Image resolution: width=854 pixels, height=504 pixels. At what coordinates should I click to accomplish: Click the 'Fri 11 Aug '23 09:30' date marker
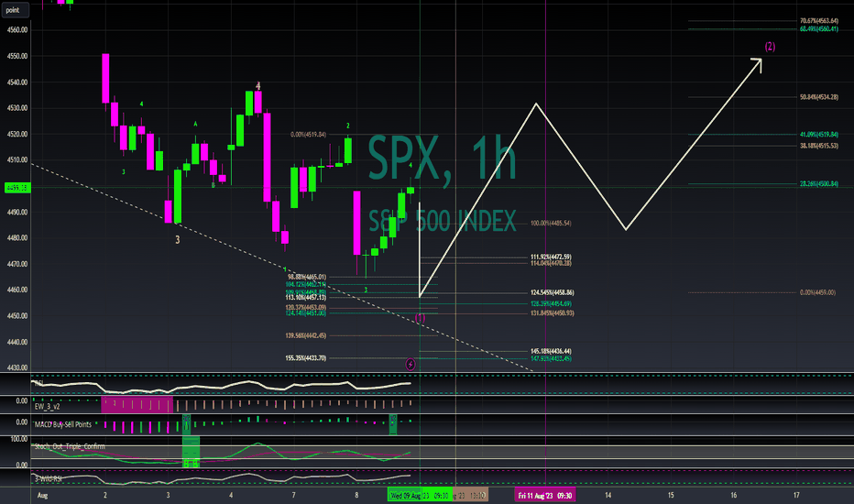[544, 495]
